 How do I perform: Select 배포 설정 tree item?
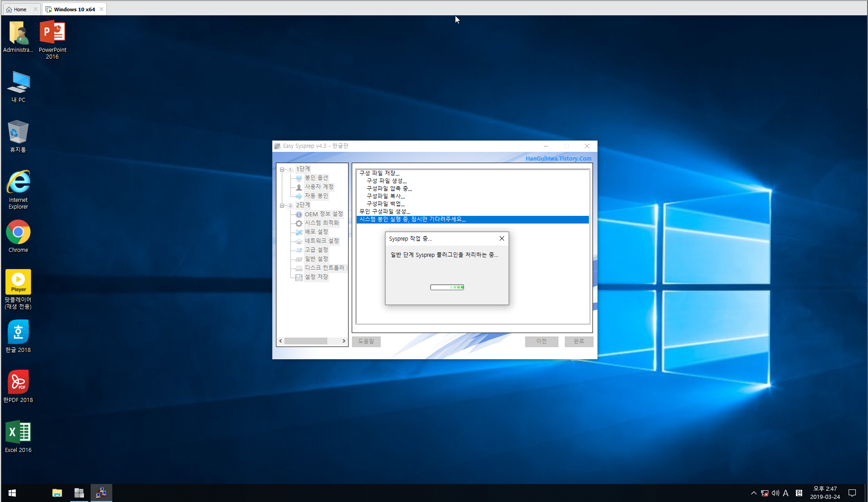[x=317, y=232]
